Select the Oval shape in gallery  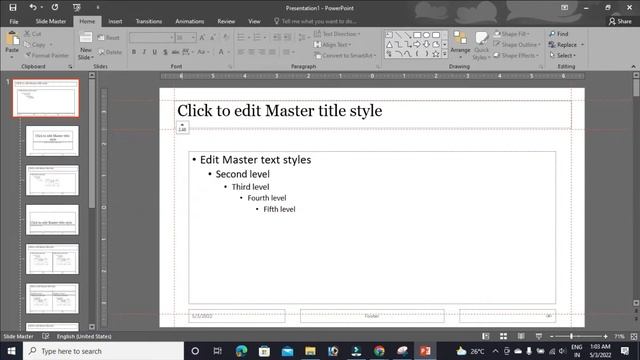(426, 35)
